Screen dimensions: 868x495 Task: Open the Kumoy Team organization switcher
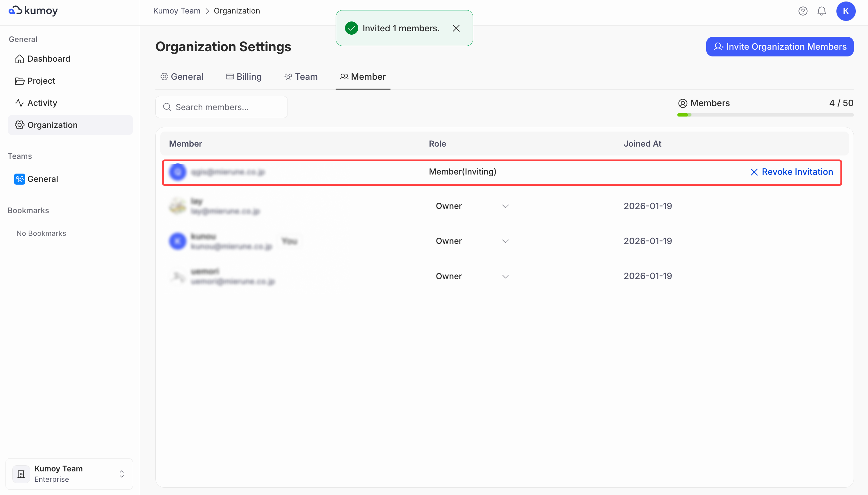[69, 474]
